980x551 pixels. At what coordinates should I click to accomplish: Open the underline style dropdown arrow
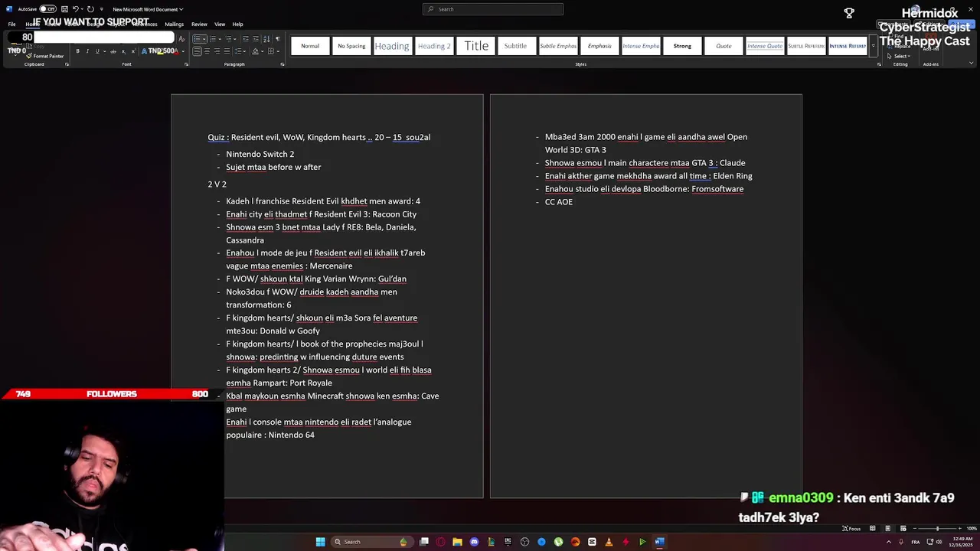[105, 51]
